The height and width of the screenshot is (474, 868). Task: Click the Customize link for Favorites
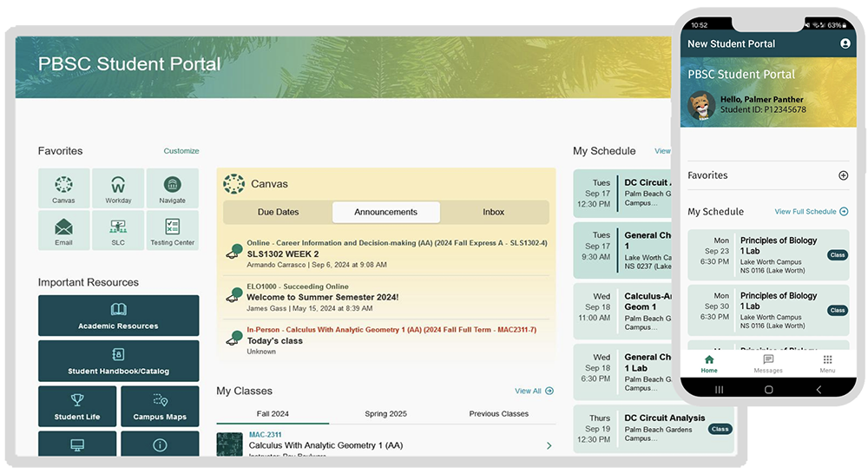click(181, 151)
